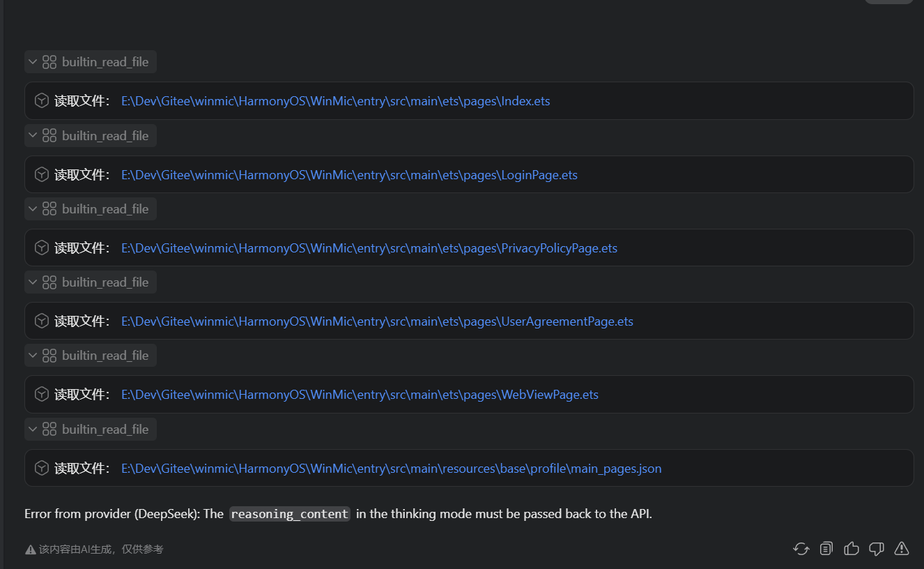Click the grid icon of builtin_read_file above main_pages.json
This screenshot has width=924, height=569.
[x=49, y=429]
